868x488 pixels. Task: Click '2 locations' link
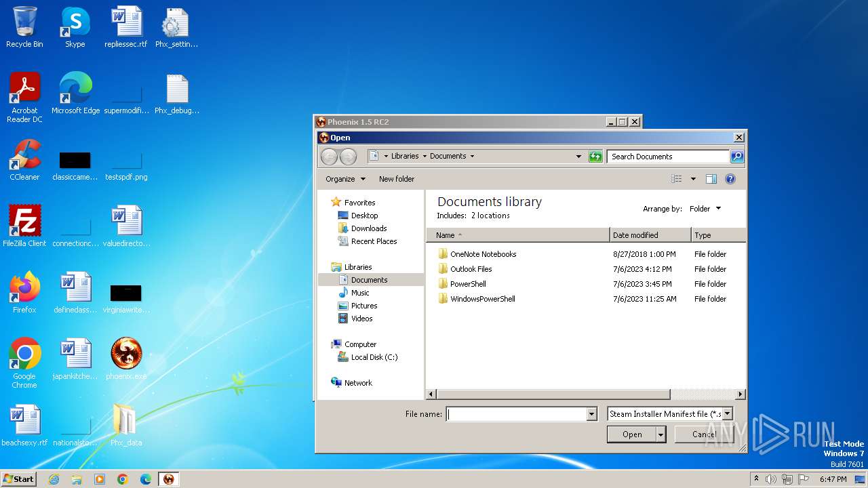coord(490,216)
